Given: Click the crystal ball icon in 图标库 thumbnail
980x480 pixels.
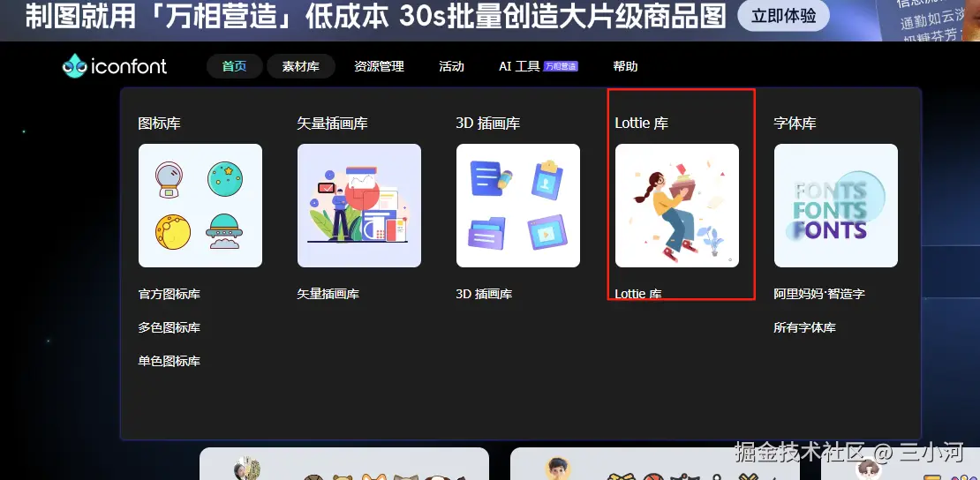Looking at the screenshot, I should [x=169, y=179].
